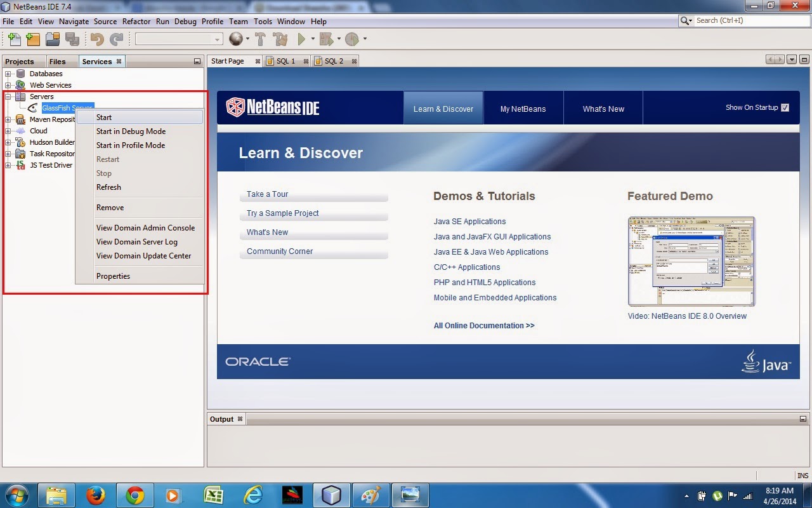Click the Web Services node icon
The height and width of the screenshot is (508, 812).
coord(20,85)
